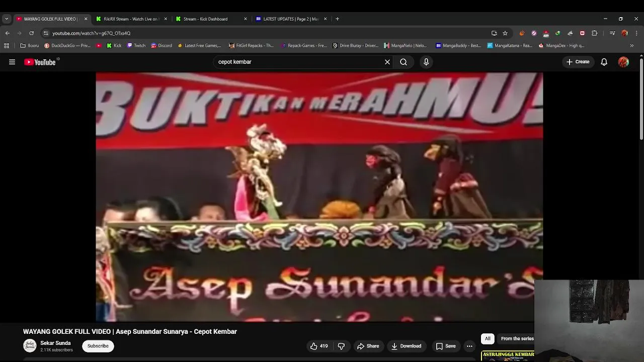644x362 pixels.
Task: Open the Sekar Sunda channel avatar
Action: pyautogui.click(x=30, y=346)
